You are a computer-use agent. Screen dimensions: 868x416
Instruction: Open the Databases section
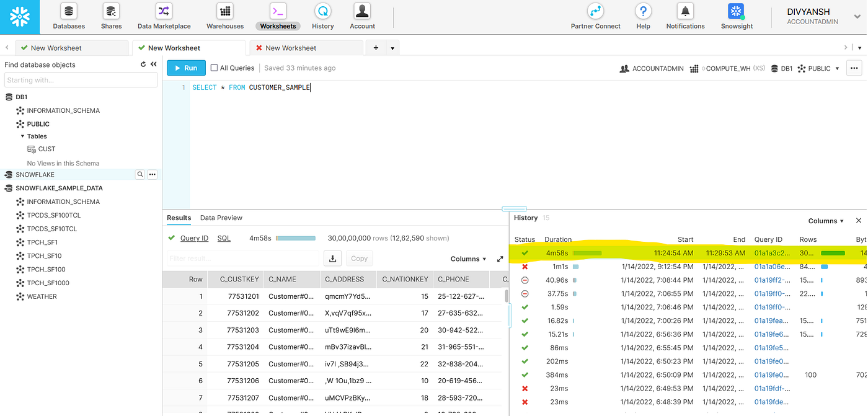(x=68, y=15)
